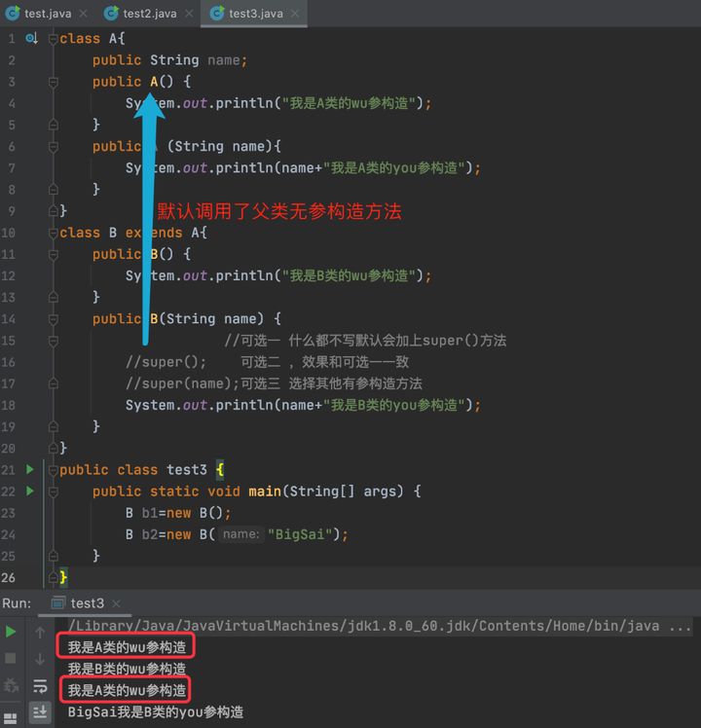
Task: Close the test3.java editor tab
Action: [295, 14]
